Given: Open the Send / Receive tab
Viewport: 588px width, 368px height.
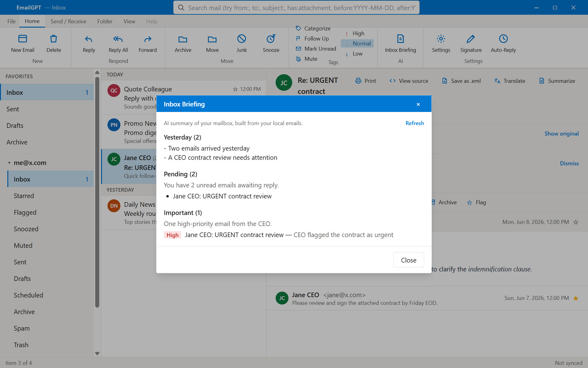Looking at the screenshot, I should [68, 21].
